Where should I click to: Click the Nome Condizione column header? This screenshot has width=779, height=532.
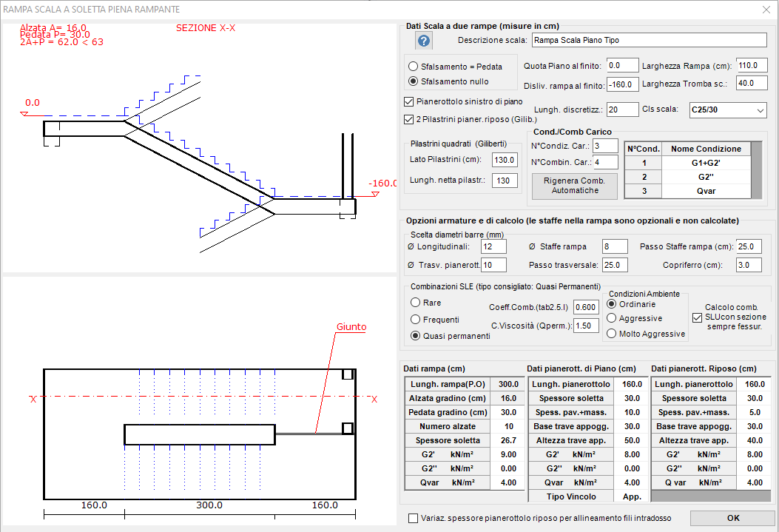(x=706, y=149)
